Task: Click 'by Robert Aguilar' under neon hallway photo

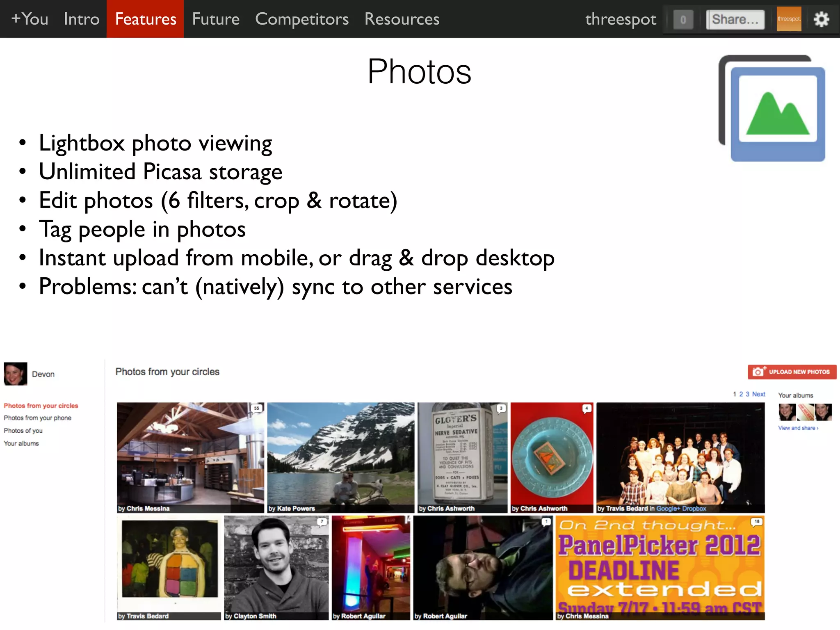Action: [359, 616]
